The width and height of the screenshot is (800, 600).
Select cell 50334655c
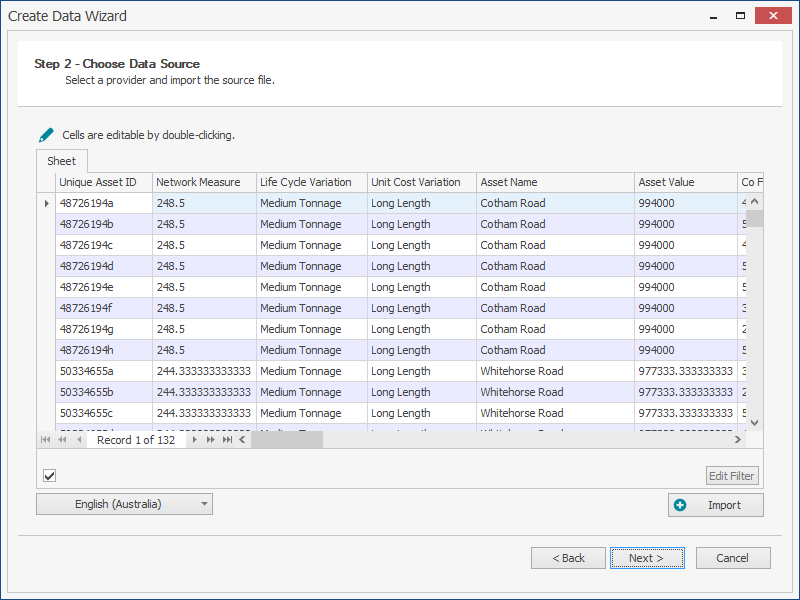[104, 413]
